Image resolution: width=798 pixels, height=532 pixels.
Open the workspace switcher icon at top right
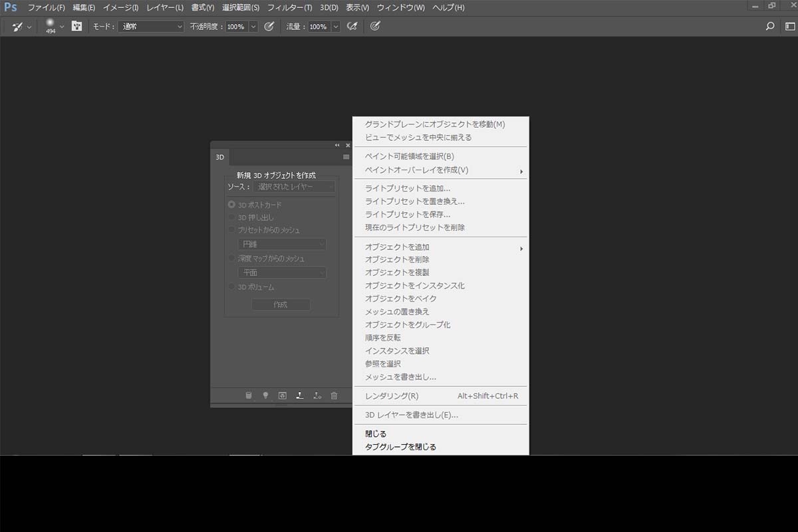[x=789, y=27]
